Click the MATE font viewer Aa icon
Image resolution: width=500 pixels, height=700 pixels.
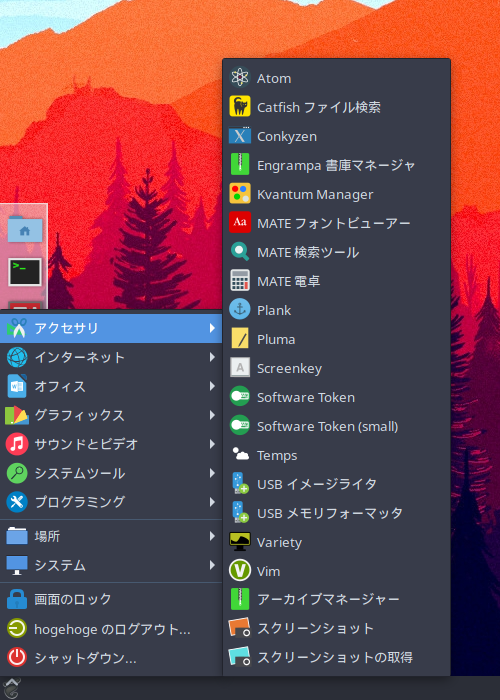click(x=240, y=223)
